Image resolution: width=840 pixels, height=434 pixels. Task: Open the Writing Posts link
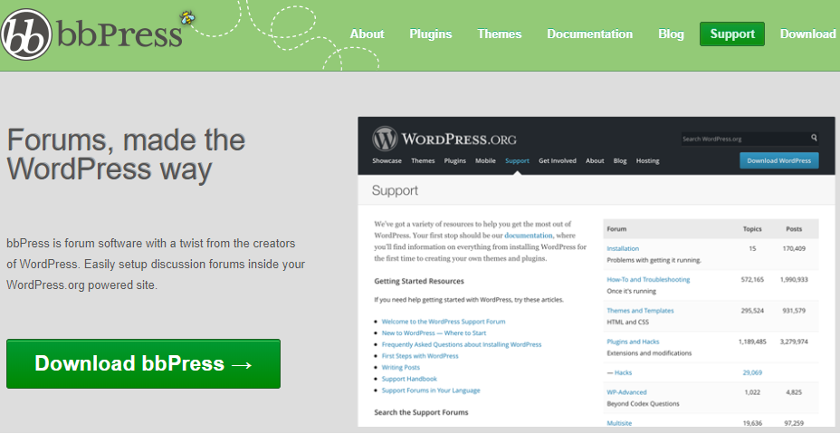[x=401, y=368]
